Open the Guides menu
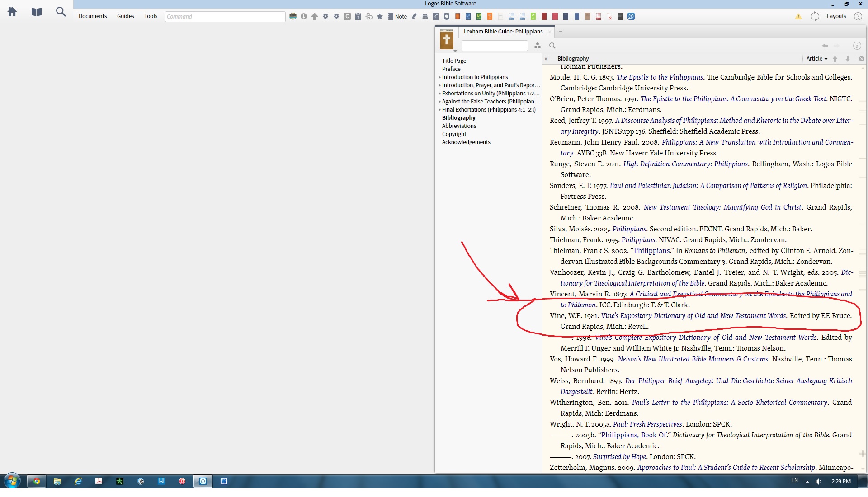 coord(125,16)
